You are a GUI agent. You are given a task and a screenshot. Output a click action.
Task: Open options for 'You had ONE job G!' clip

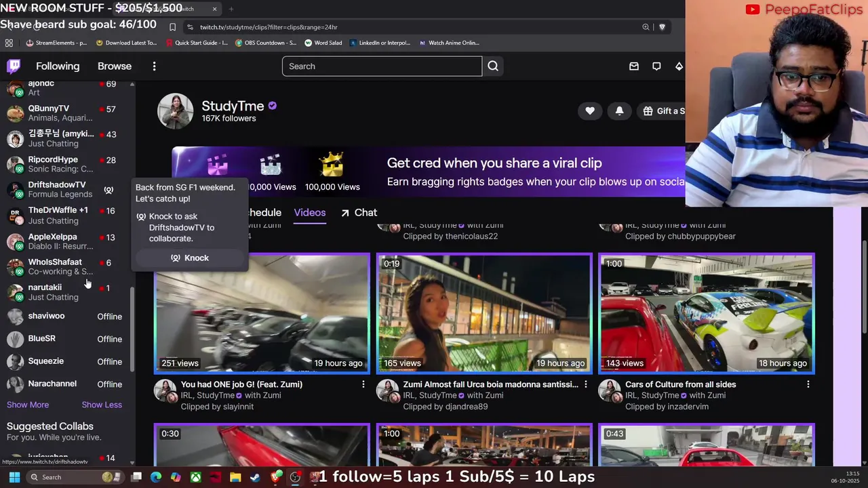(x=363, y=384)
